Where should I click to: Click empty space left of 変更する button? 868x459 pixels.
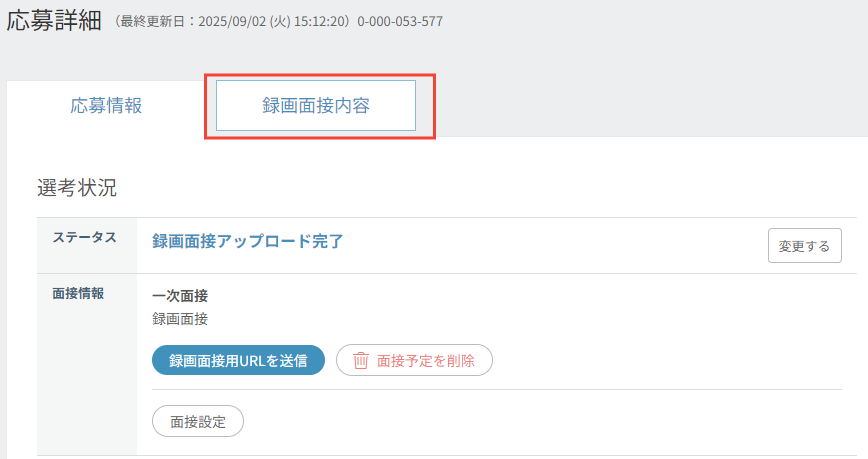(x=600, y=245)
